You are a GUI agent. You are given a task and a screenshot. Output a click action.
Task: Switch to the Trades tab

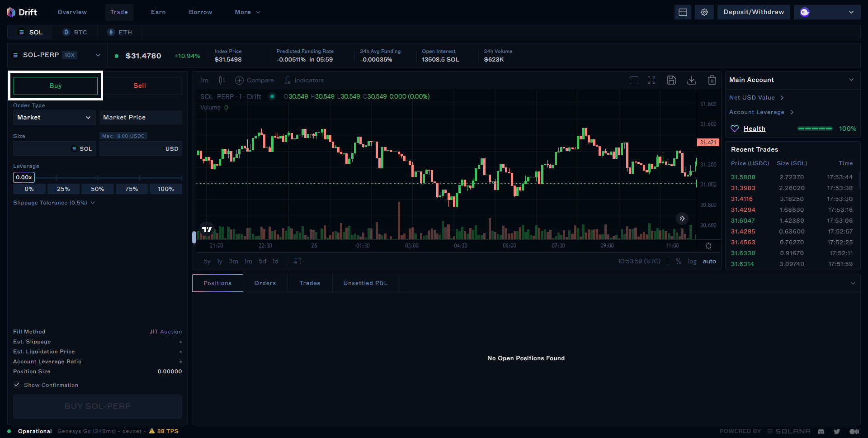tap(310, 283)
